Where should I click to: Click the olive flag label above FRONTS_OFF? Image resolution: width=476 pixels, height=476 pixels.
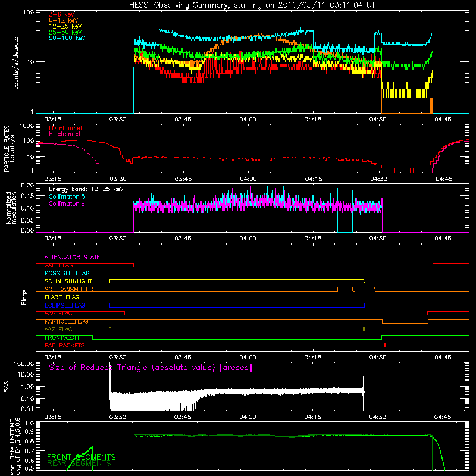[x=58, y=329]
